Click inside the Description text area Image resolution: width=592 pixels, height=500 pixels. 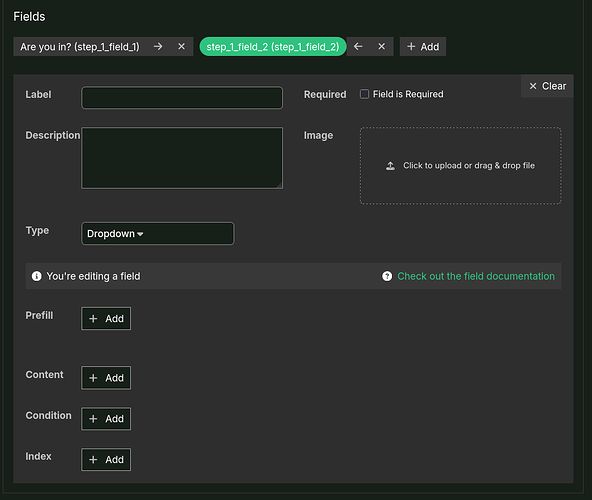pos(182,158)
